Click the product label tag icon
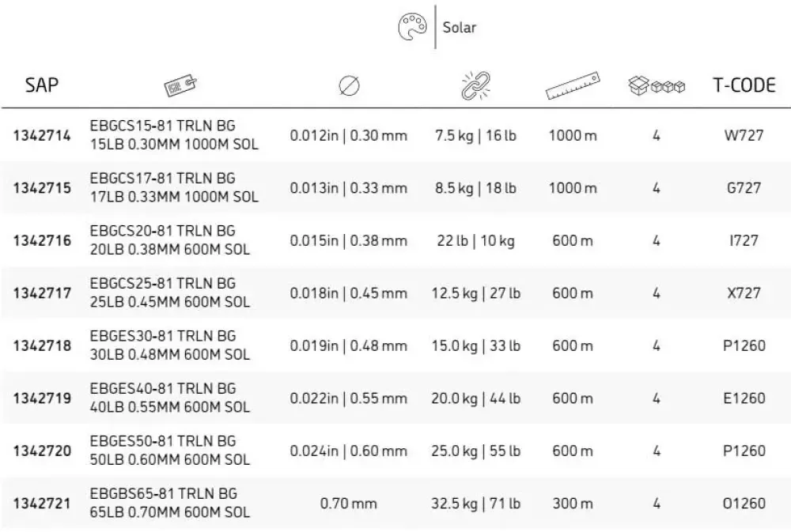 [180, 85]
